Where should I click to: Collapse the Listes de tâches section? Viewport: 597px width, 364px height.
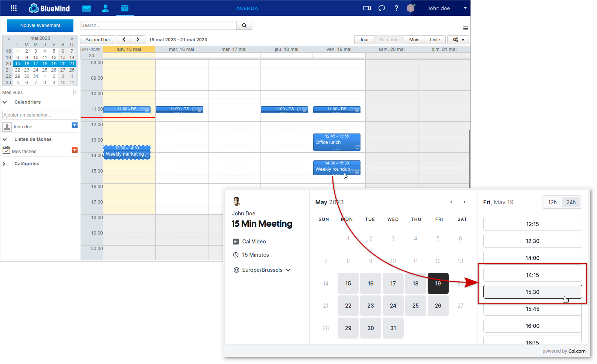tap(5, 139)
